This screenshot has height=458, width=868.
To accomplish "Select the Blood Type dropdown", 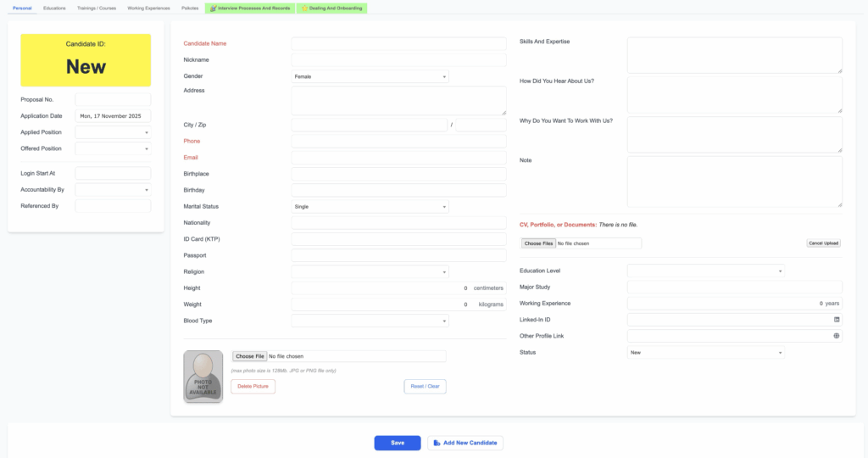I will click(370, 321).
